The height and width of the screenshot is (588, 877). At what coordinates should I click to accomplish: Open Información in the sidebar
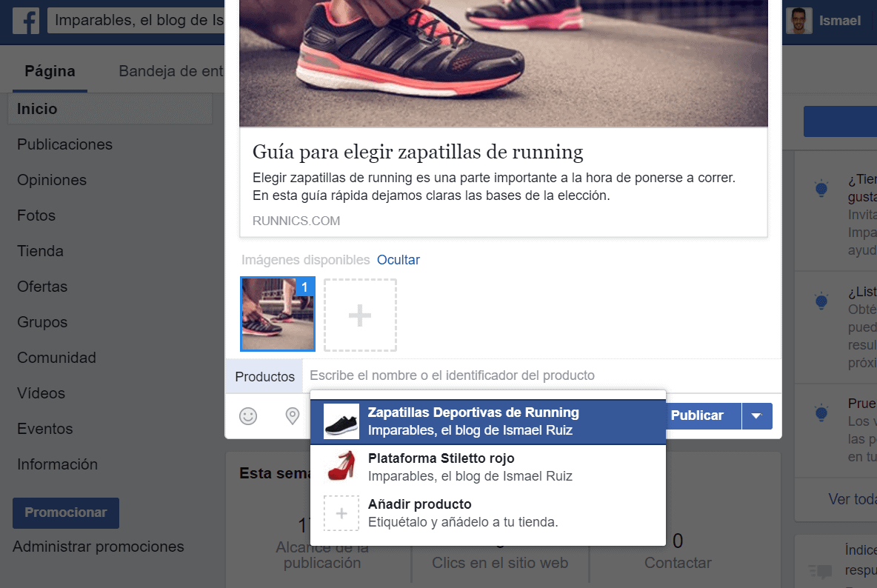[x=58, y=464]
